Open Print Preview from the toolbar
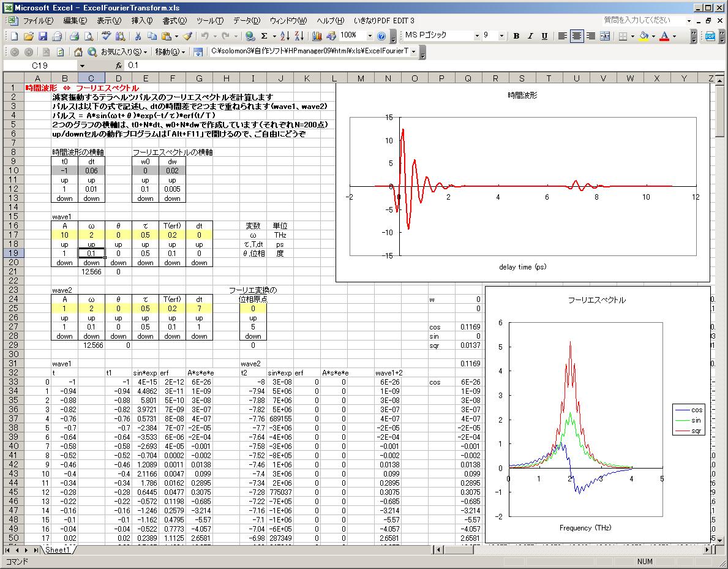 pyautogui.click(x=88, y=37)
